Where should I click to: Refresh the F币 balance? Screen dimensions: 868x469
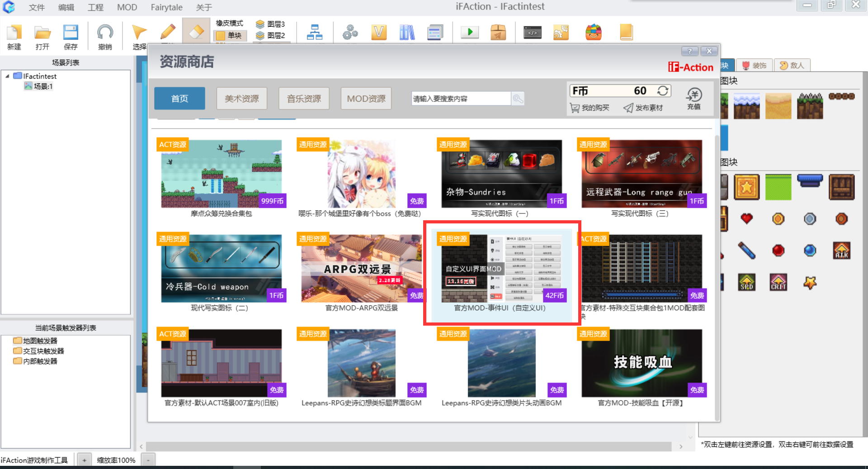tap(663, 91)
